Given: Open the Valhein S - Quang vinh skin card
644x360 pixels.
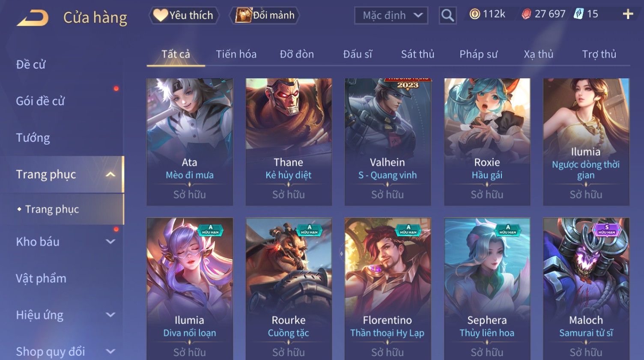Looking at the screenshot, I should 388,142.
